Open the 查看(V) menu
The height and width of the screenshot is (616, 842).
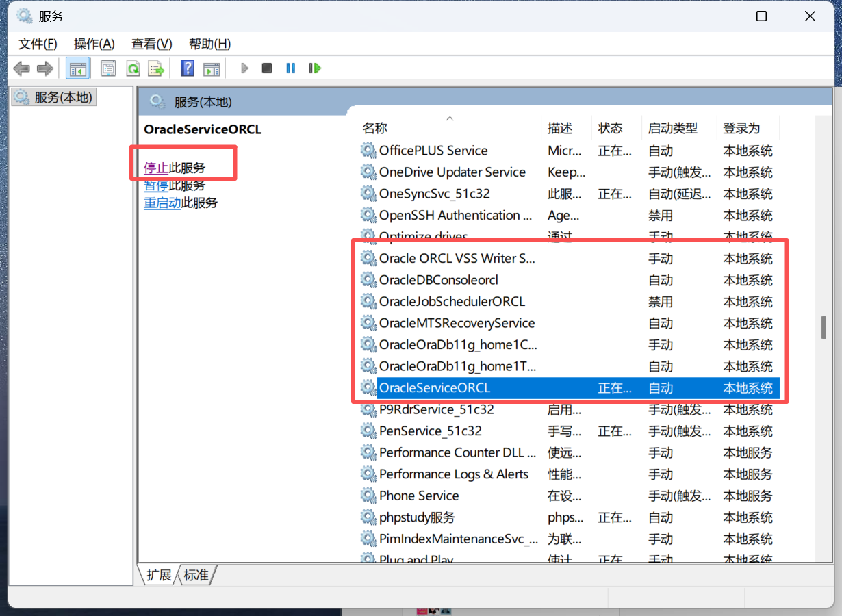[x=152, y=44]
